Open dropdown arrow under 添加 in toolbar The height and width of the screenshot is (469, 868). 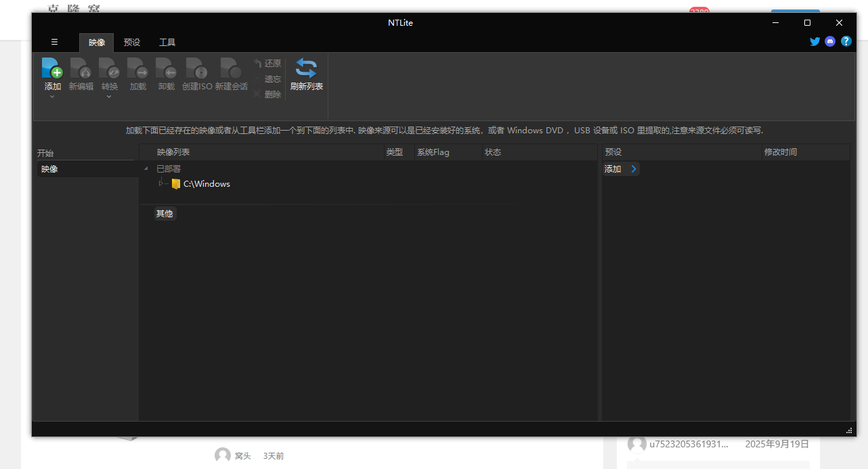[52, 97]
